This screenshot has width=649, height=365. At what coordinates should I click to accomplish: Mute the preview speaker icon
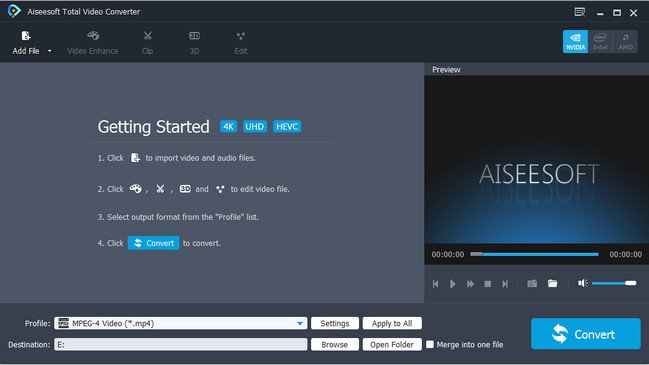(x=583, y=283)
